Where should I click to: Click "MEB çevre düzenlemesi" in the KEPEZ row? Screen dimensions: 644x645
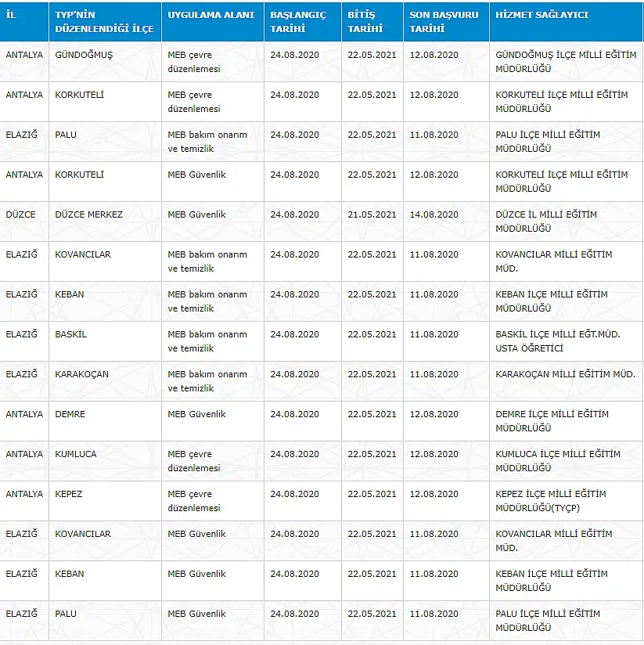coord(213,501)
